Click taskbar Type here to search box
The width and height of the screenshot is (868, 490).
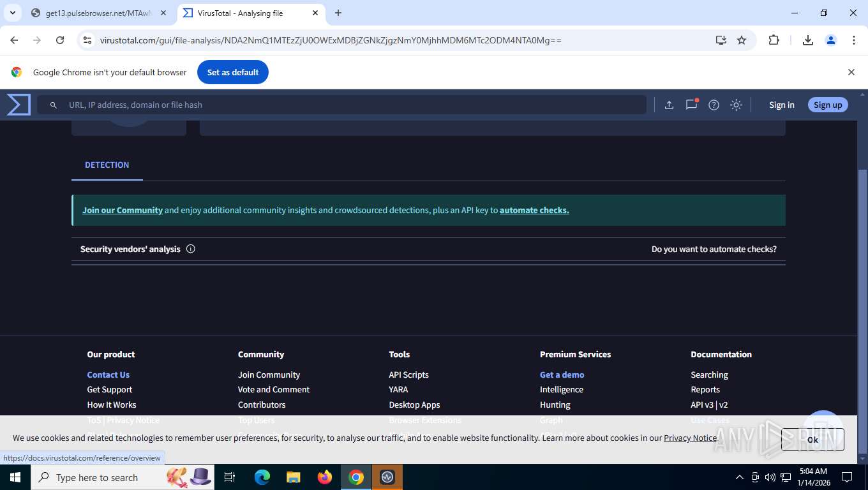(123, 477)
